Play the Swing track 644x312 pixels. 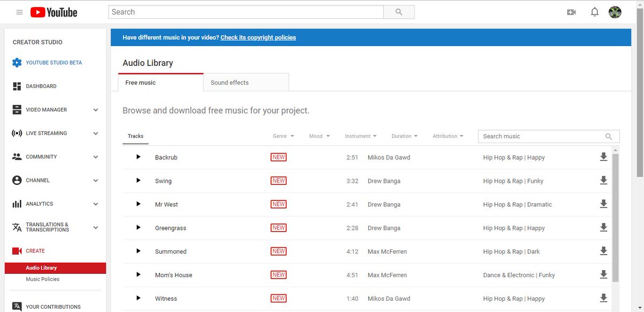(138, 181)
